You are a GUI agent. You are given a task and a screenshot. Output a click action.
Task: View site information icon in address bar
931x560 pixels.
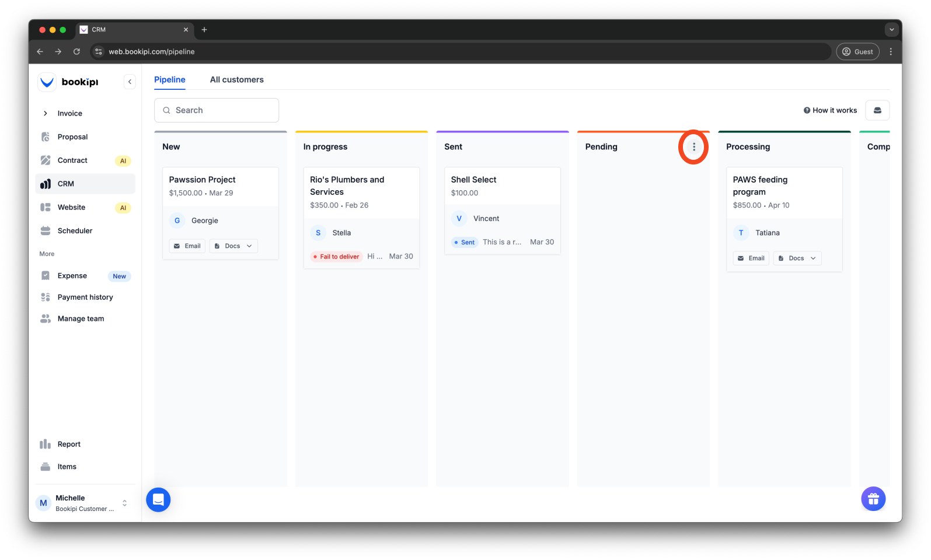tap(99, 51)
